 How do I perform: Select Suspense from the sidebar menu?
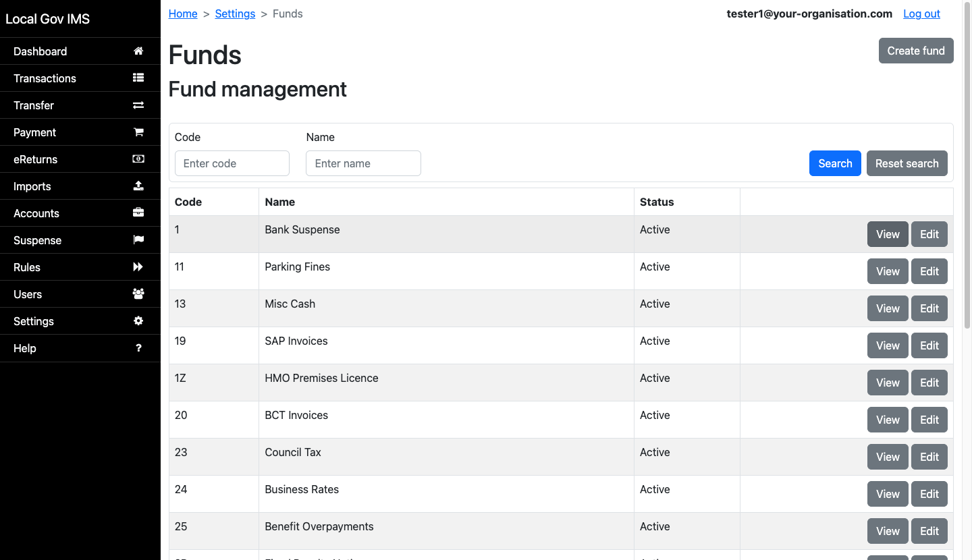(x=37, y=240)
